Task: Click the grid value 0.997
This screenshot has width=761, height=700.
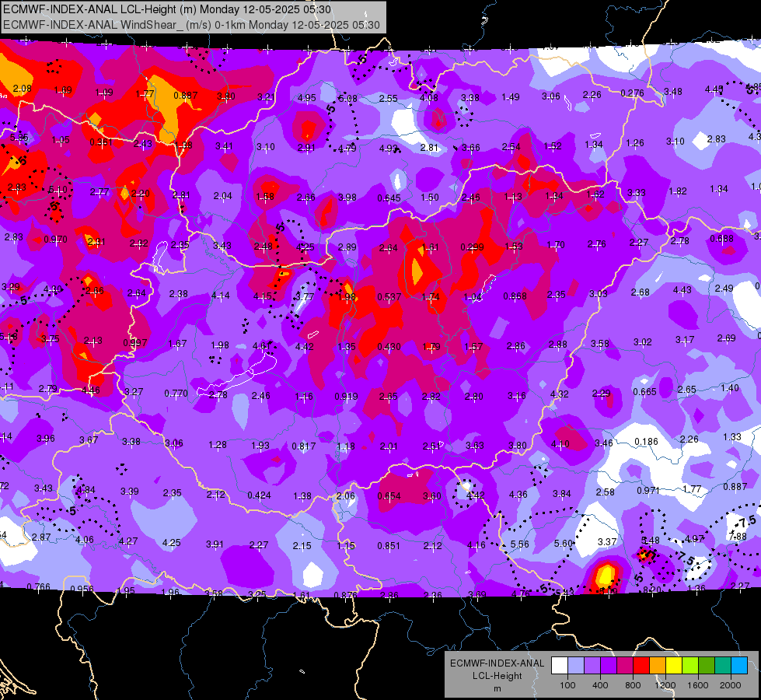Action: (135, 343)
